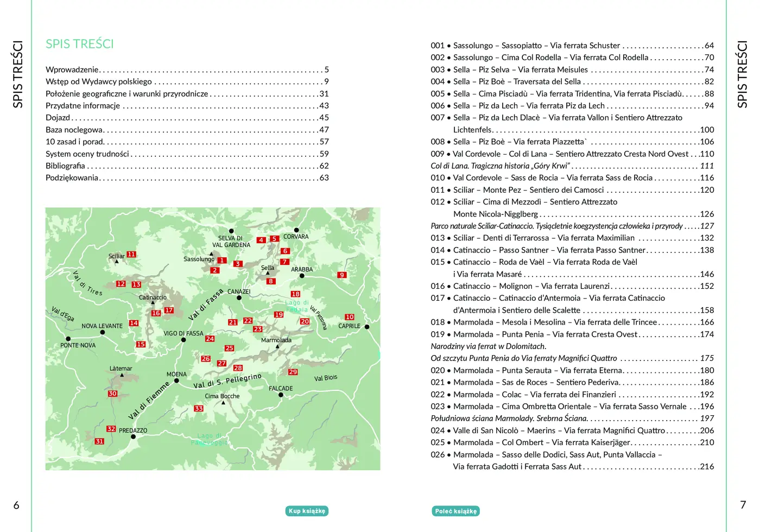This screenshot has width=760, height=532.
Task: Open entry 020 Via ferrata Eterna
Action: point(573,370)
